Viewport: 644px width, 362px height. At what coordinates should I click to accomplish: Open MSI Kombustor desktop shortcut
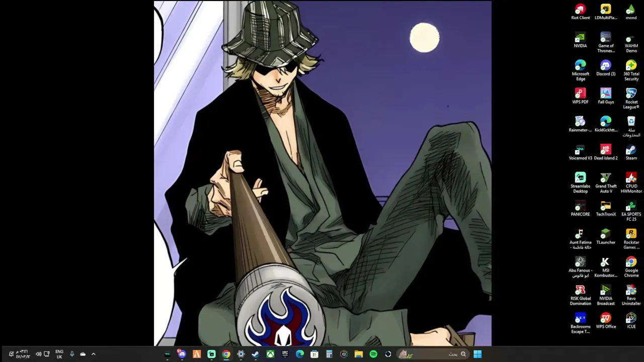606,267
